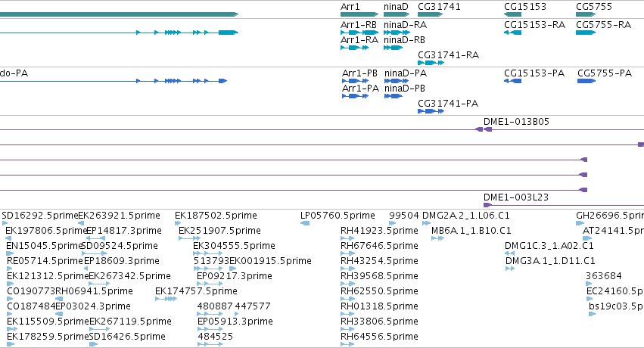Click the EK263921.5prime EST label
Screen dimensions: 644x348
(119, 216)
